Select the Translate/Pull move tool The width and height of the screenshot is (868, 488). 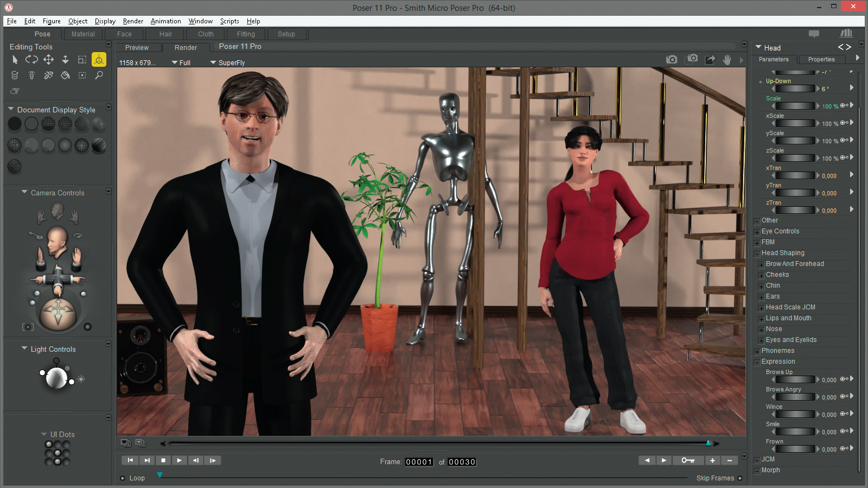(48, 60)
